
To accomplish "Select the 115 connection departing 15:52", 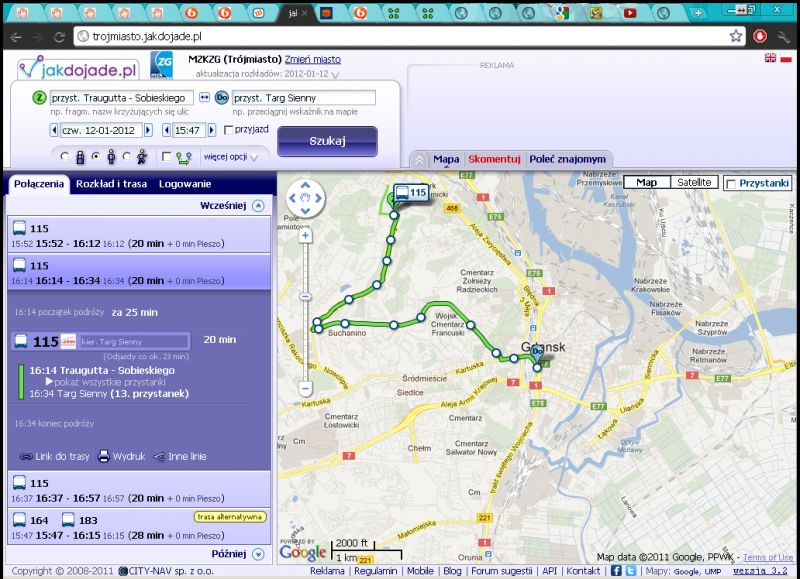I will pyautogui.click(x=139, y=235).
